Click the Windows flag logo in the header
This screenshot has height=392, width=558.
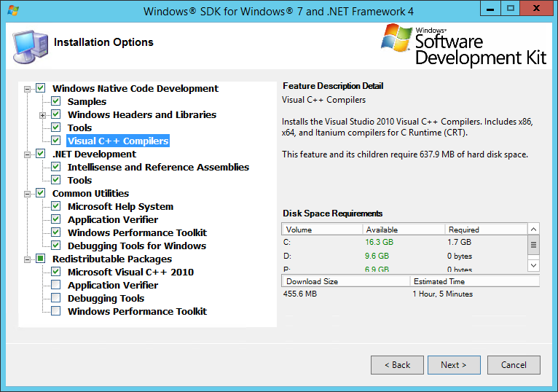[396, 38]
